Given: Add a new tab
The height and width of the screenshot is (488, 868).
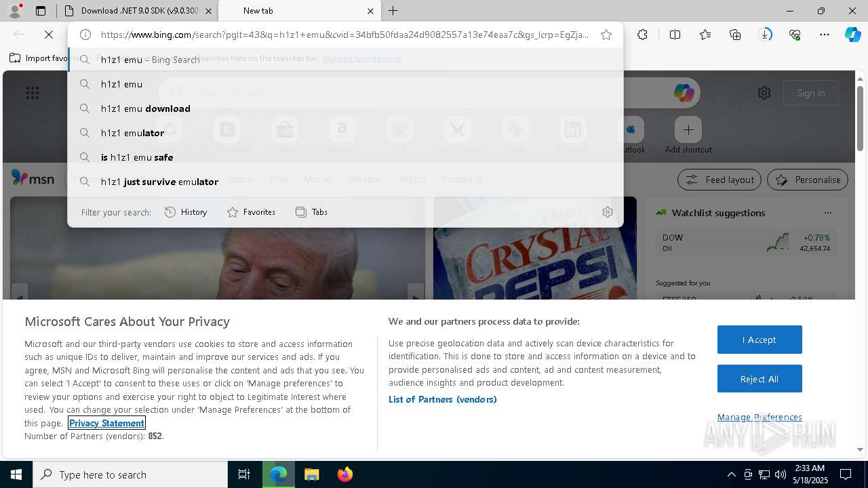Looking at the screenshot, I should tap(393, 11).
